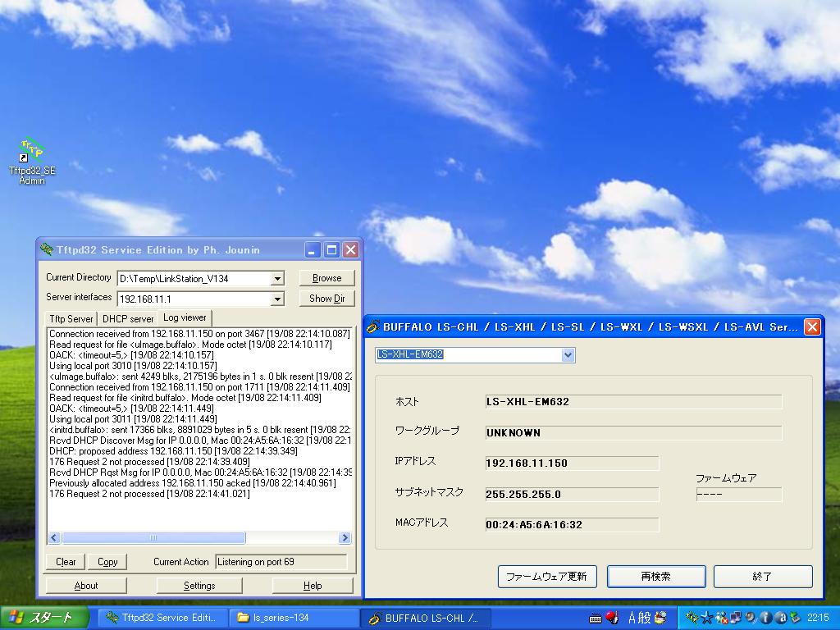
Task: Click log line '<initrd.buffalo>: sent 17366 blks'
Action: tap(200, 430)
